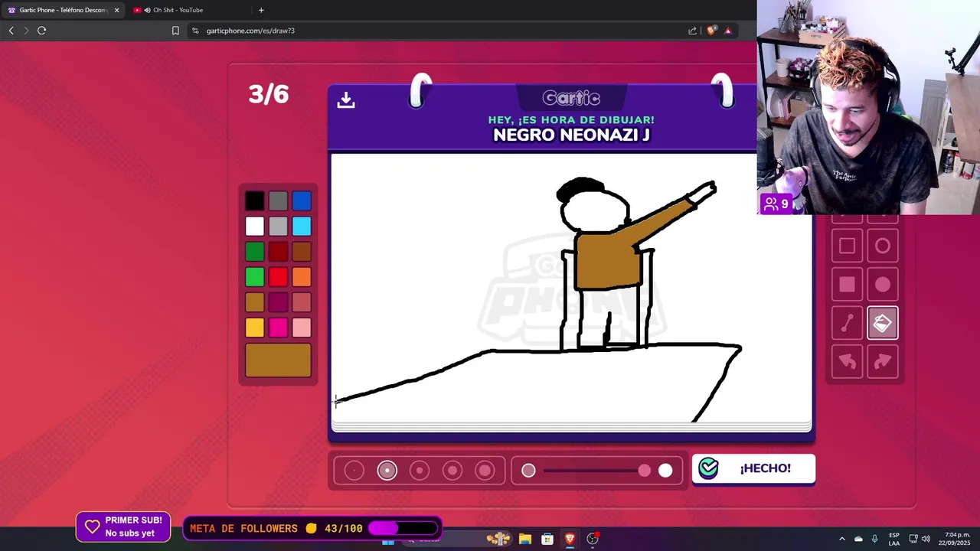Reload the page in the browser
Viewport: 980px width, 551px height.
(x=41, y=31)
